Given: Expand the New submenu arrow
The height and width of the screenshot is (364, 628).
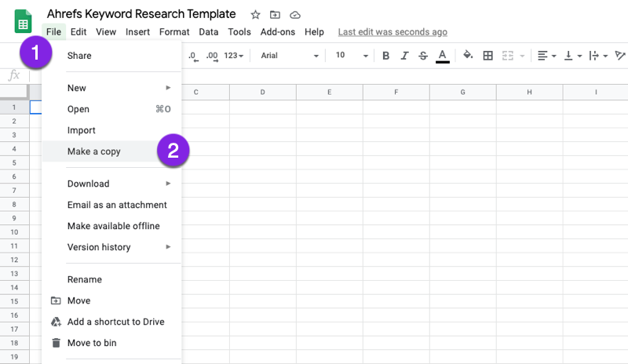Looking at the screenshot, I should tap(168, 88).
